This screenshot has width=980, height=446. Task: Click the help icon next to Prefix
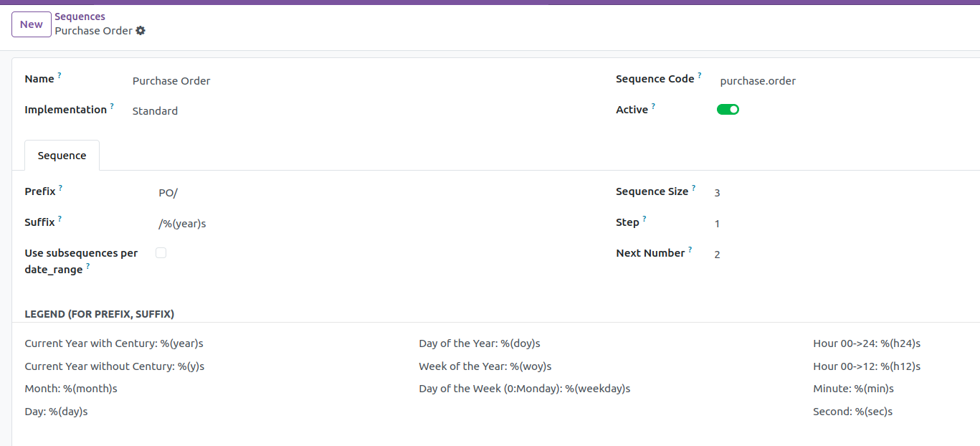[61, 188]
